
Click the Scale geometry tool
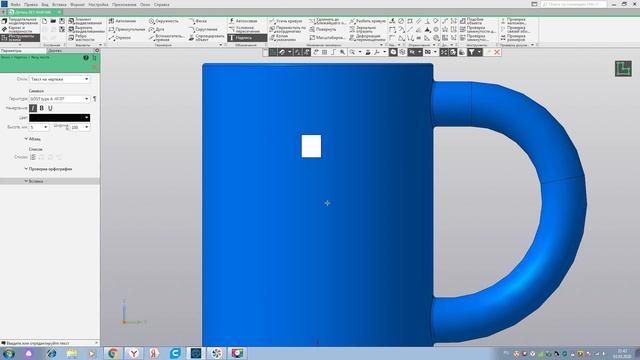tap(327, 38)
